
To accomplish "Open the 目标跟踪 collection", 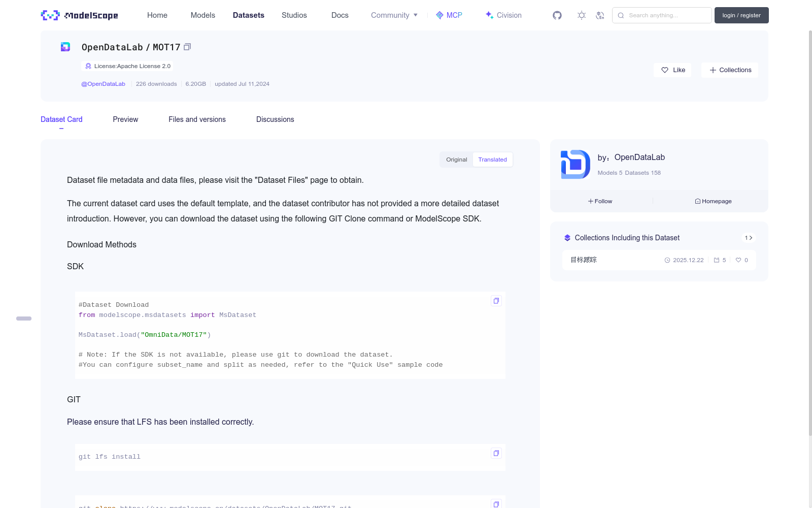I will click(584, 260).
